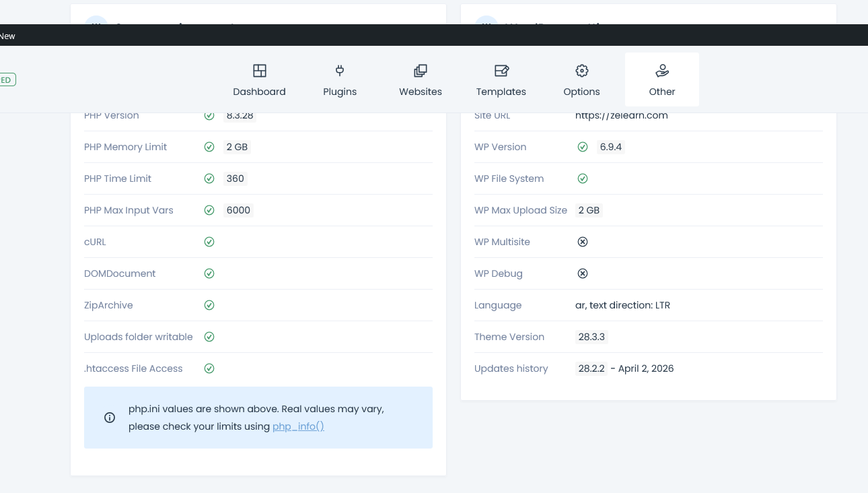
Task: Click the WP Multisite disabled cross icon
Action: pos(583,242)
